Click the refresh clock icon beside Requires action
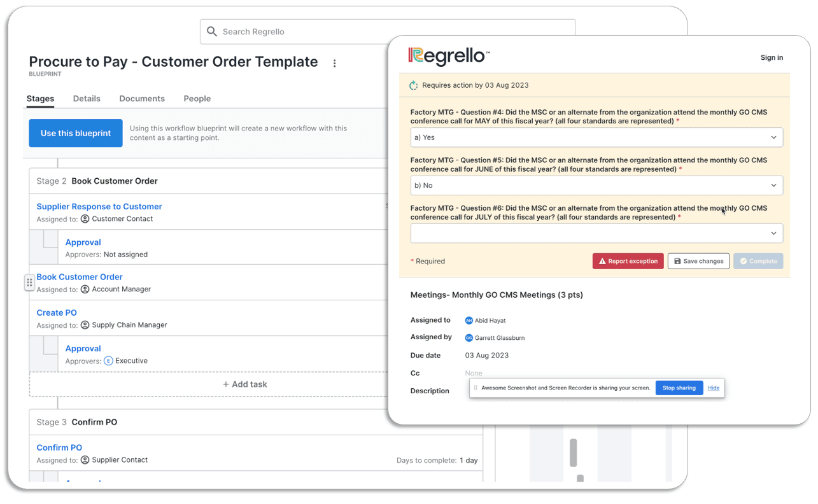Screen dimensions: 818x504 (x=414, y=85)
